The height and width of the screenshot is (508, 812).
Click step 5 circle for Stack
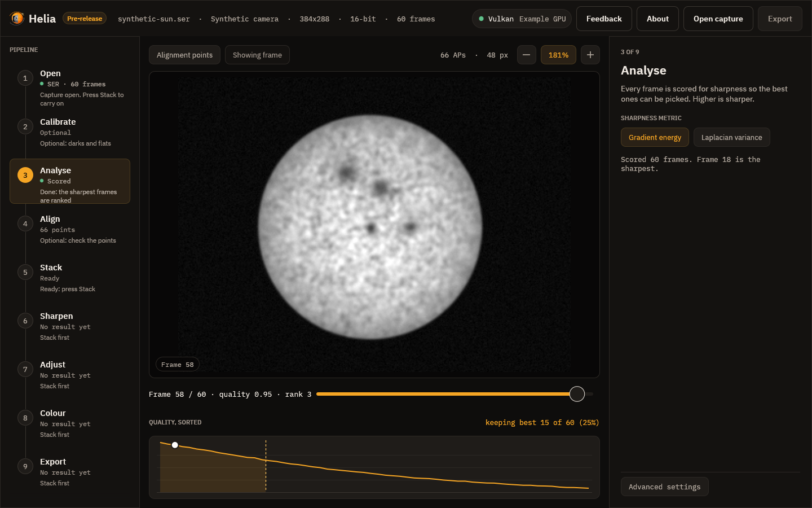[25, 272]
